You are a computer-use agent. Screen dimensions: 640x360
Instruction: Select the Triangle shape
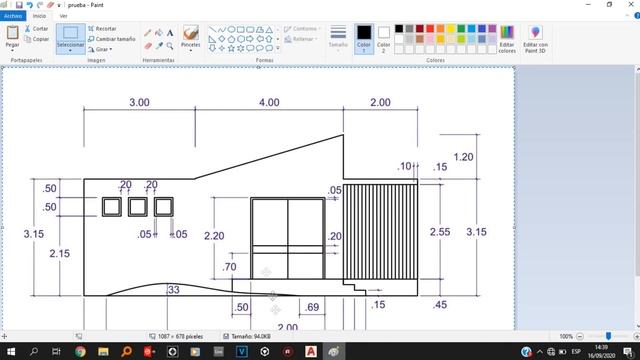click(x=269, y=30)
